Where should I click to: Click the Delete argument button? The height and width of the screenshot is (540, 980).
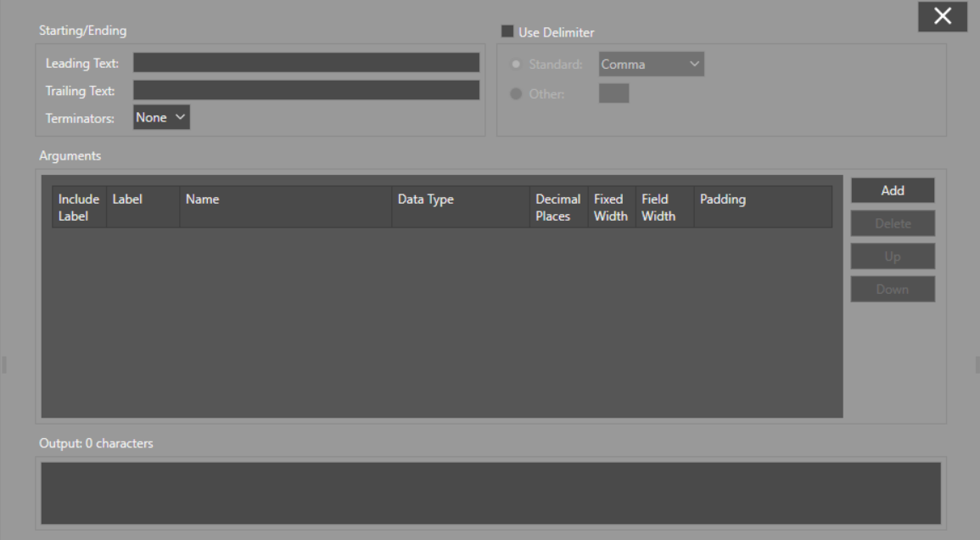click(x=893, y=223)
